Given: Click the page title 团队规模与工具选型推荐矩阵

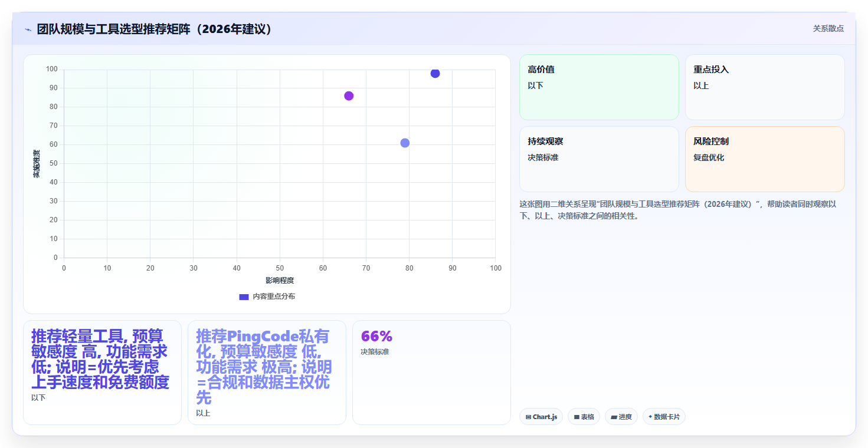Looking at the screenshot, I should [x=156, y=29].
